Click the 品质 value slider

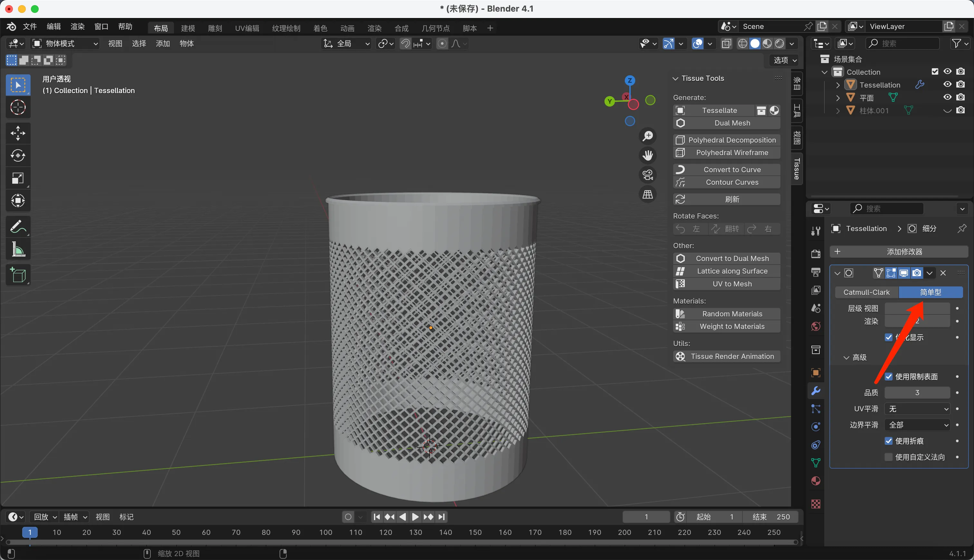point(917,393)
